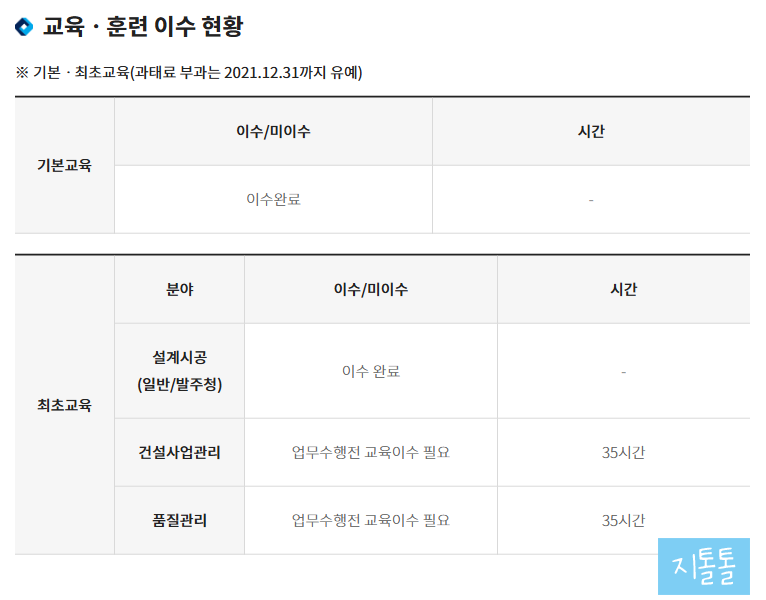Select the 교육·훈련 이수 현황 heading
Screen dimensions: 766x600
tap(143, 26)
